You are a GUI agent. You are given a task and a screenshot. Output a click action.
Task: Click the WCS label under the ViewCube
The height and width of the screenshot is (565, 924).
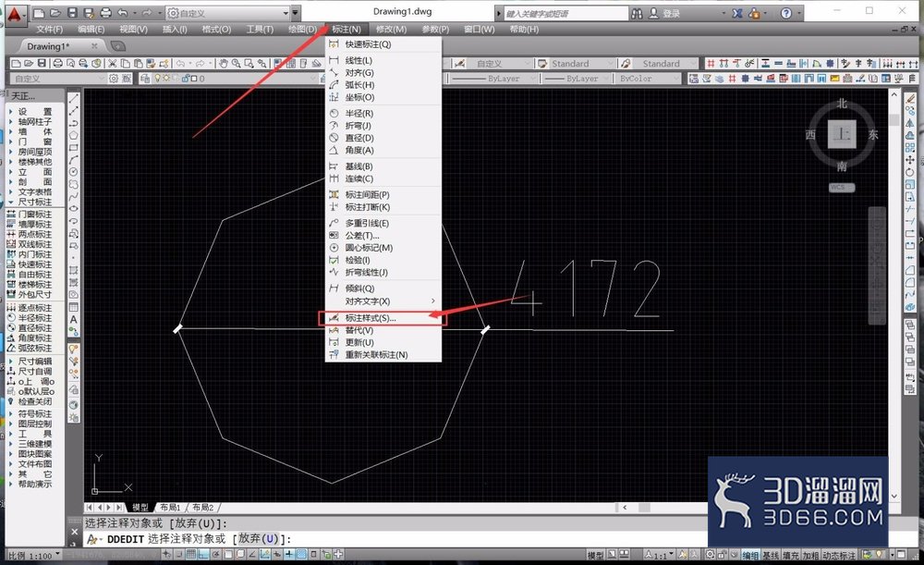[x=842, y=188]
